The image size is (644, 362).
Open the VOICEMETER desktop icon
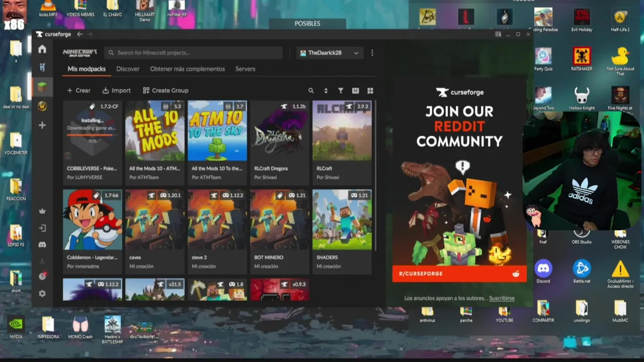[x=16, y=143]
